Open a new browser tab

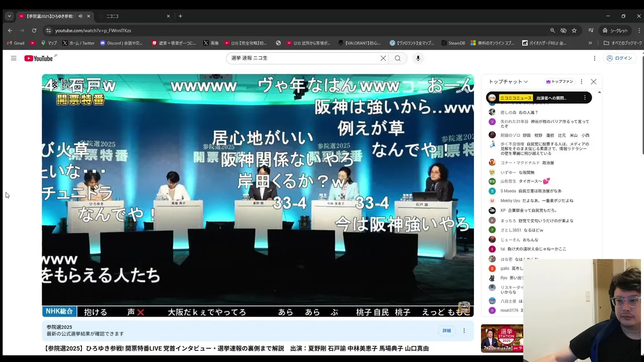(180, 16)
